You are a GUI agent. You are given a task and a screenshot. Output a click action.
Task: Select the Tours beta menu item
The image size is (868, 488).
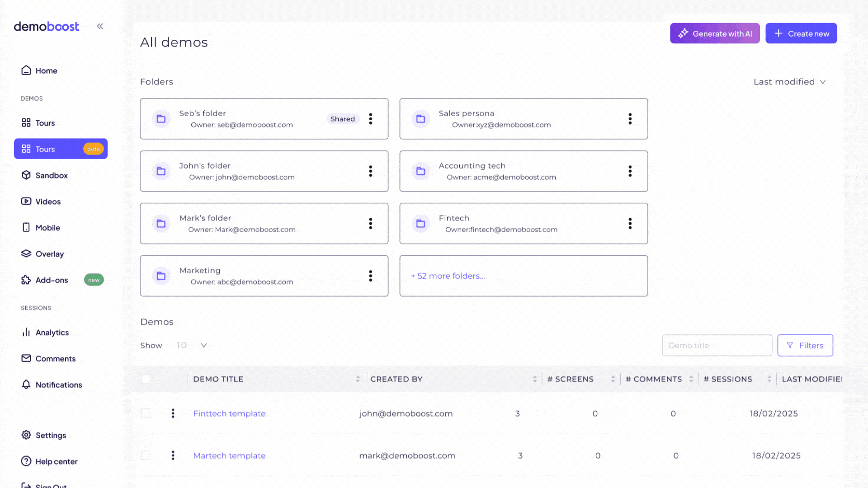click(x=61, y=149)
